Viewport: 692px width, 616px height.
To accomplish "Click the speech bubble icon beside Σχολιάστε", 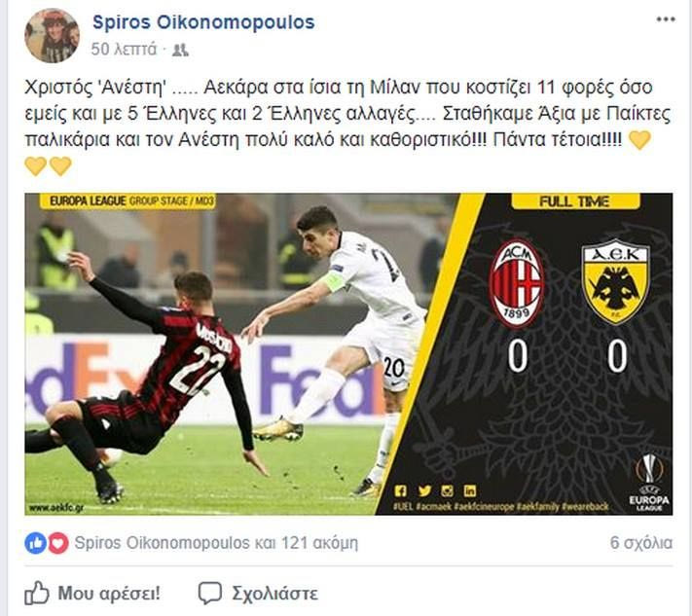I will coord(209,593).
